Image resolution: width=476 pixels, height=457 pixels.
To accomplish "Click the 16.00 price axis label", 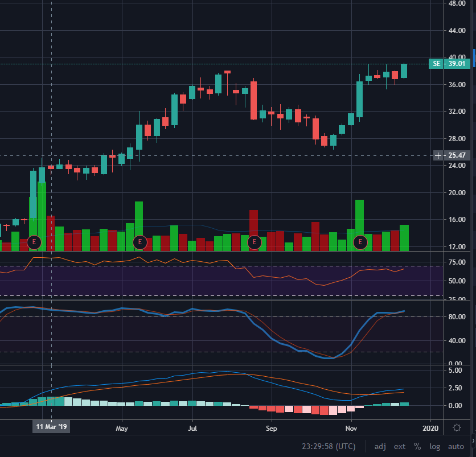I will 457,220.
